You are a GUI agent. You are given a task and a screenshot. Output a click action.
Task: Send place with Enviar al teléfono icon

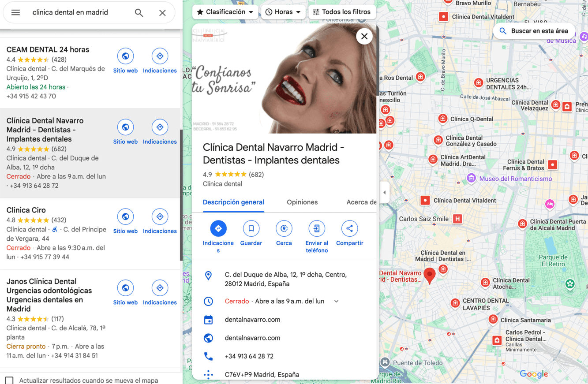click(x=317, y=228)
